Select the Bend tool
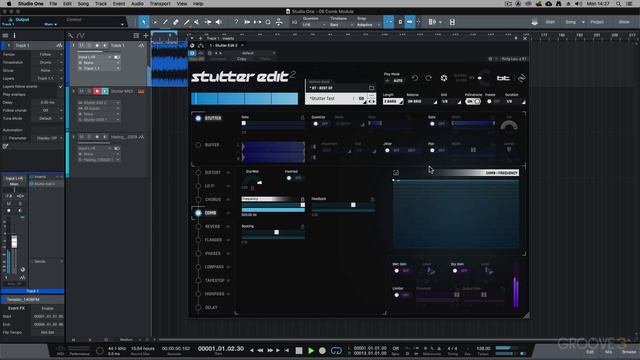The image size is (640, 360). pos(208,22)
